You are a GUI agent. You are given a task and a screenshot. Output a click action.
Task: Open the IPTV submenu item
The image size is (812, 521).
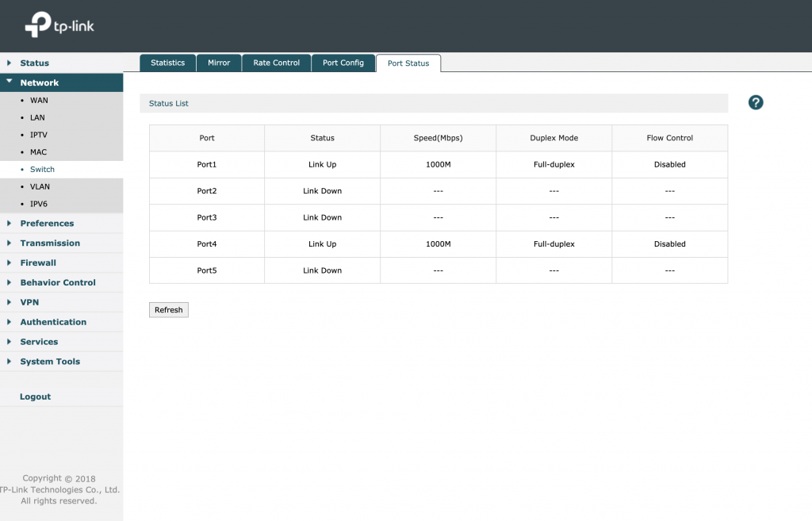pyautogui.click(x=39, y=135)
